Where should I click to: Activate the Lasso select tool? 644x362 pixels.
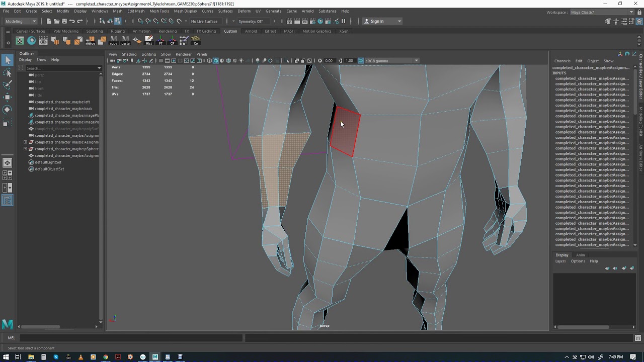coord(7,73)
